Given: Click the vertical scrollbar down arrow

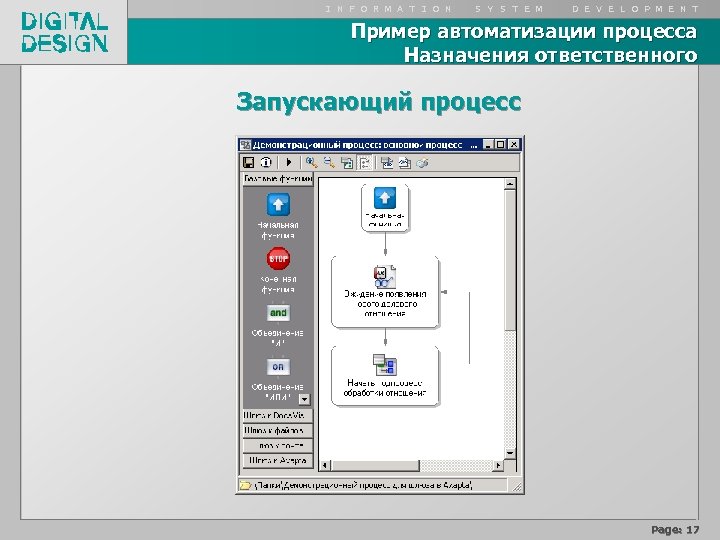Looking at the screenshot, I should click(510, 453).
